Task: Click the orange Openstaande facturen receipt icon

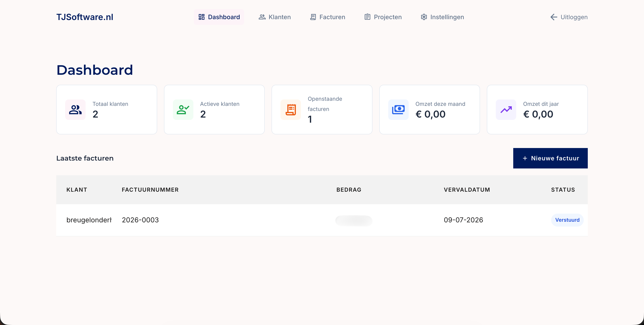Action: tap(290, 109)
